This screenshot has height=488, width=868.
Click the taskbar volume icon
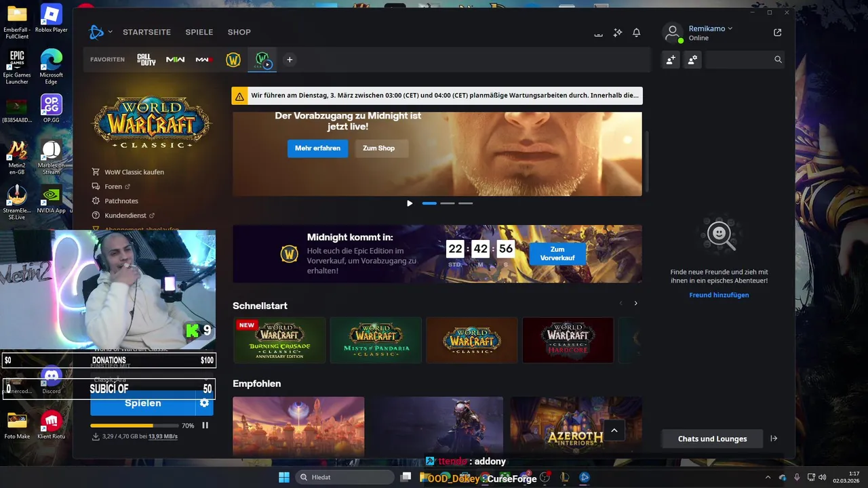click(x=822, y=477)
